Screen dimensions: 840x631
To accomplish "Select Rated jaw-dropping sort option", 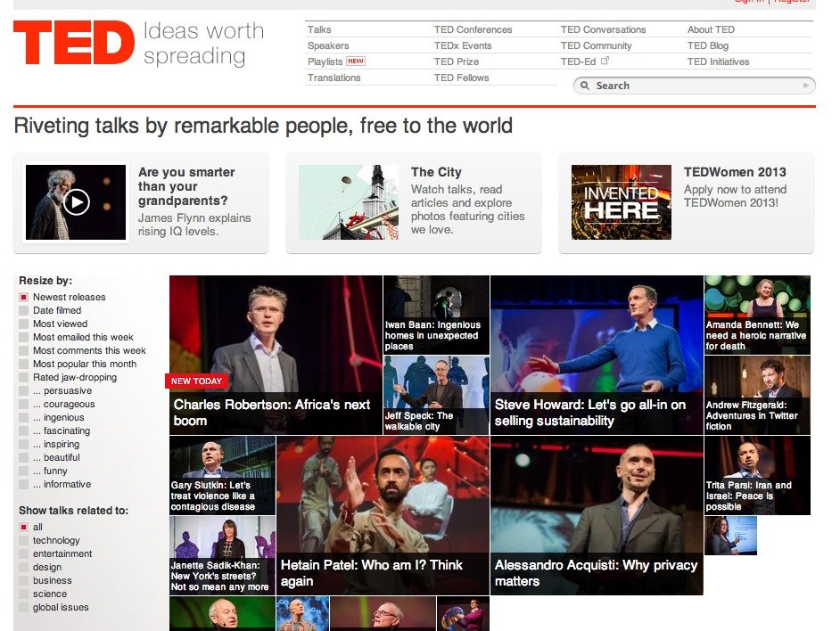I will click(74, 378).
